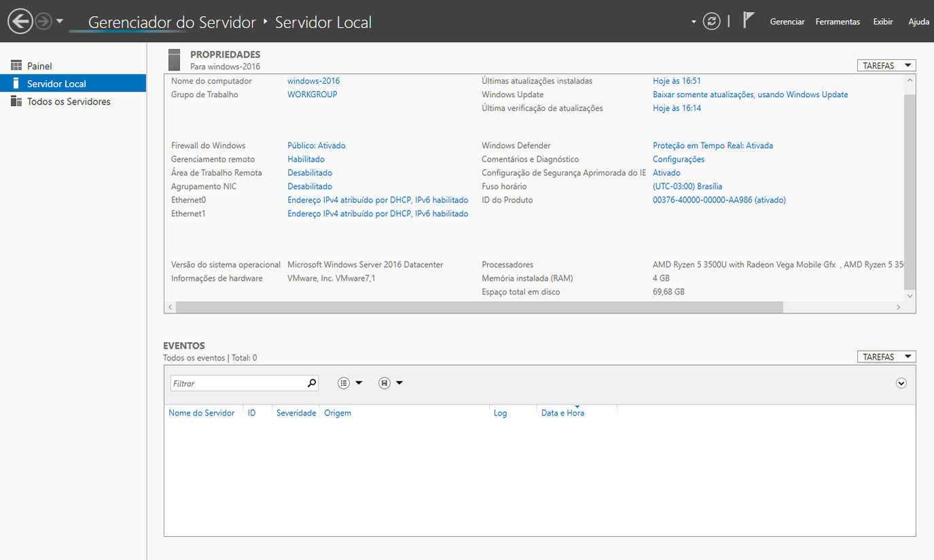934x560 pixels.
Task: Open the list criteria options icon
Action: click(x=344, y=383)
